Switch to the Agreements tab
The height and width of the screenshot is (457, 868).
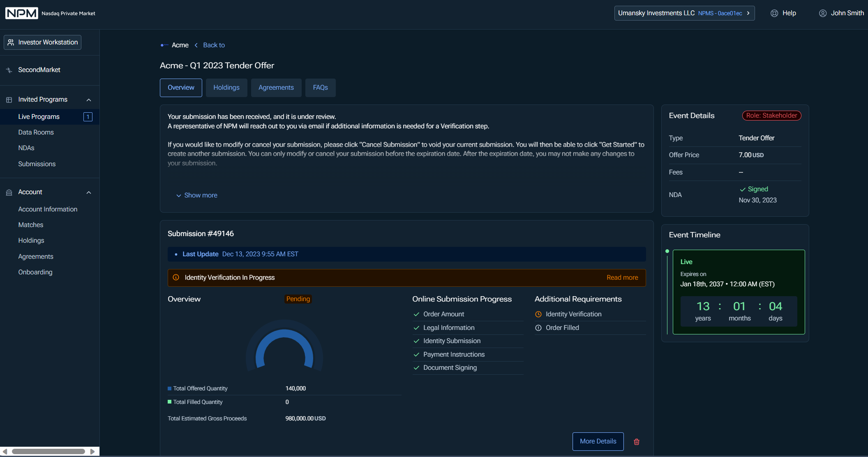276,88
